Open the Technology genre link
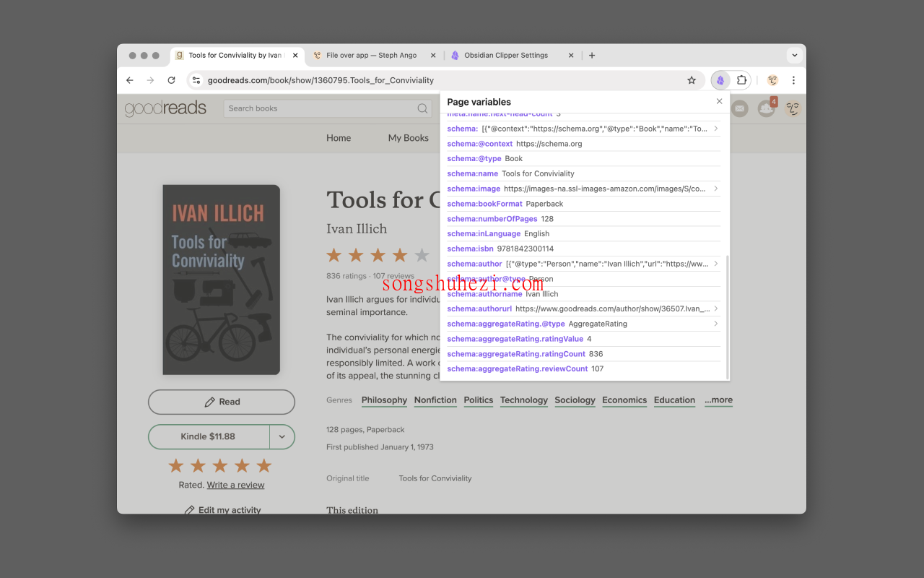The height and width of the screenshot is (578, 924). point(524,400)
